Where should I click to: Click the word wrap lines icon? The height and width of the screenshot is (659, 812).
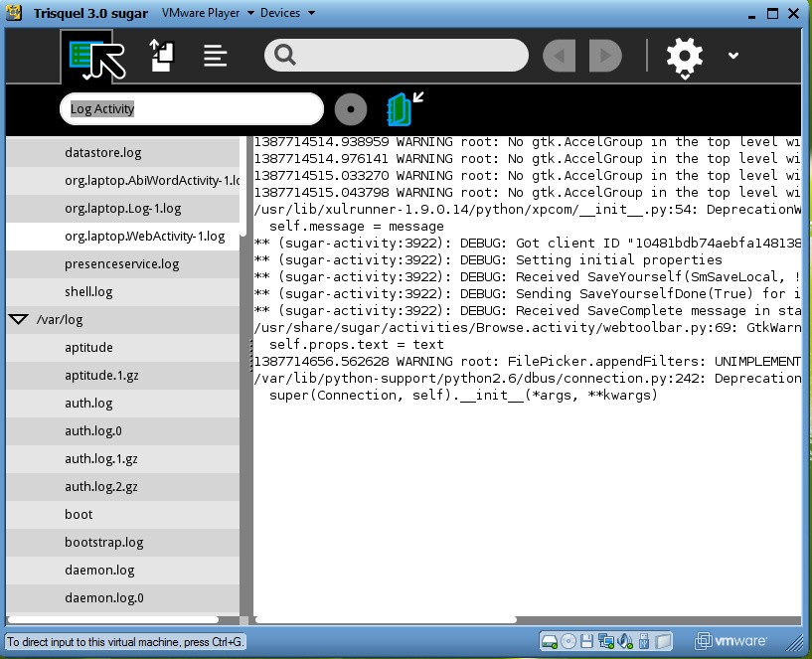click(216, 56)
